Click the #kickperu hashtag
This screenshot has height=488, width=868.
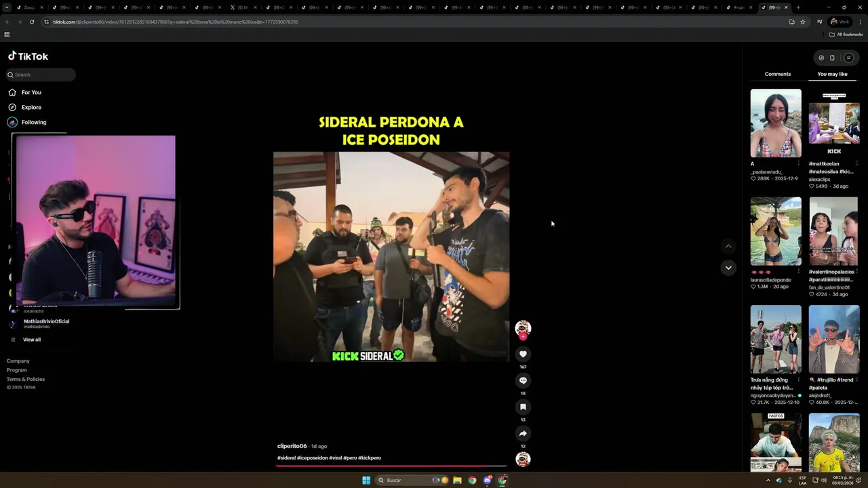pyautogui.click(x=370, y=457)
